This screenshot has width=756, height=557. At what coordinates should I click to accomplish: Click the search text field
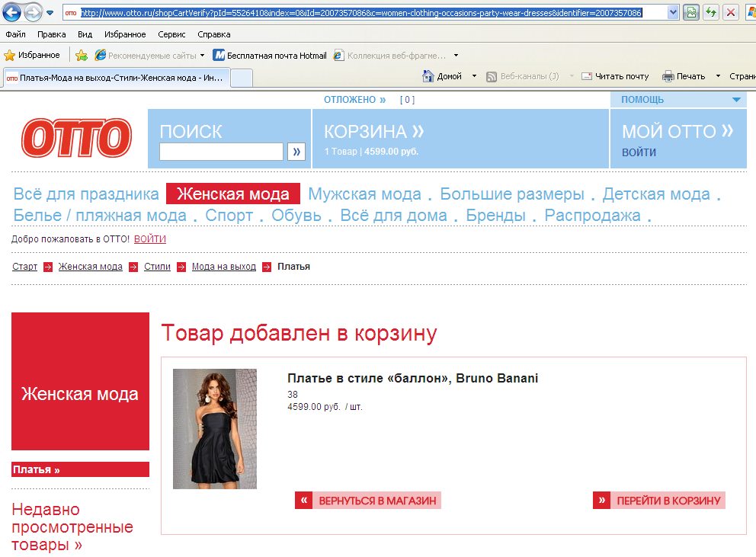pos(221,152)
